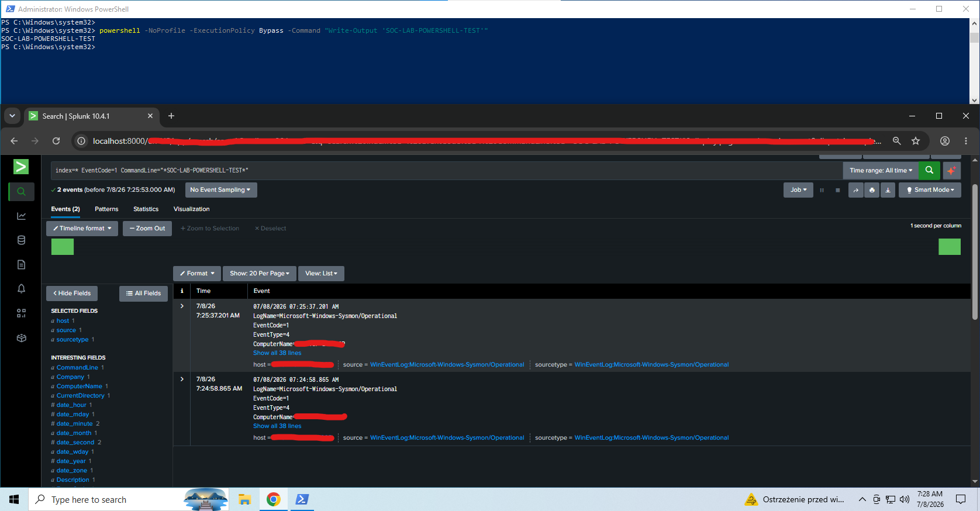This screenshot has height=511, width=980.
Task: Click the Splunk logo in the sidebar
Action: [21, 167]
